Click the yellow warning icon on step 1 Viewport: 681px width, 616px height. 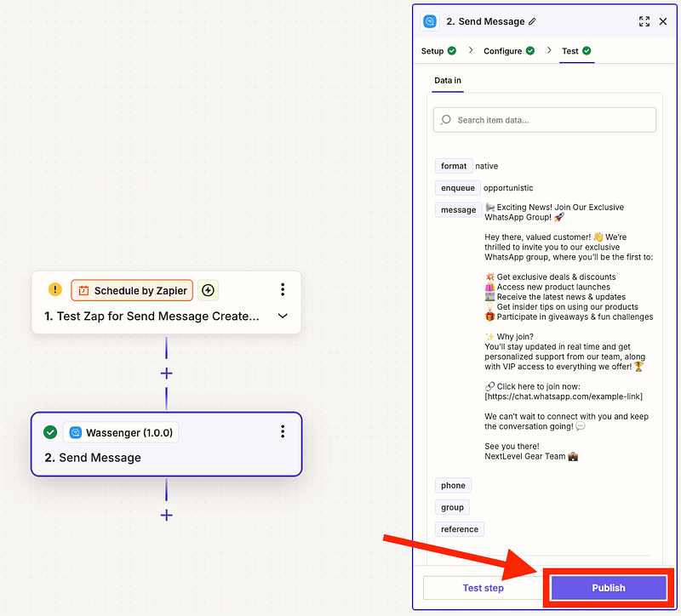click(55, 290)
